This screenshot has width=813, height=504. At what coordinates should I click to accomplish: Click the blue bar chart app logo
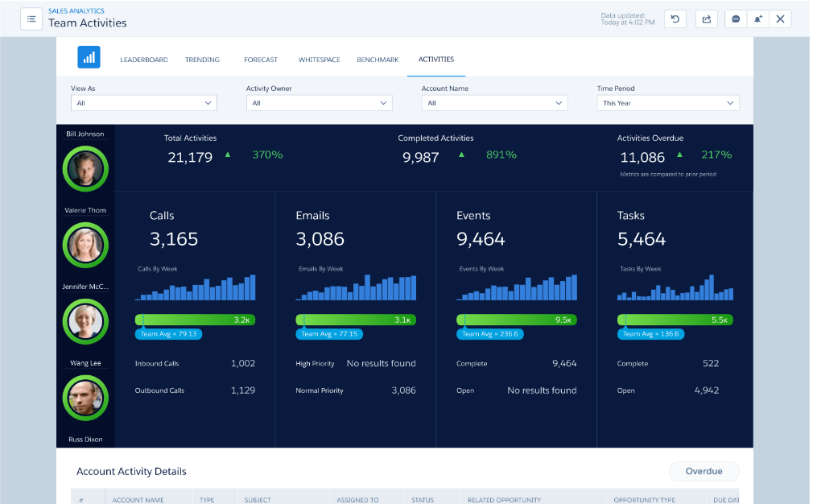coord(89,58)
